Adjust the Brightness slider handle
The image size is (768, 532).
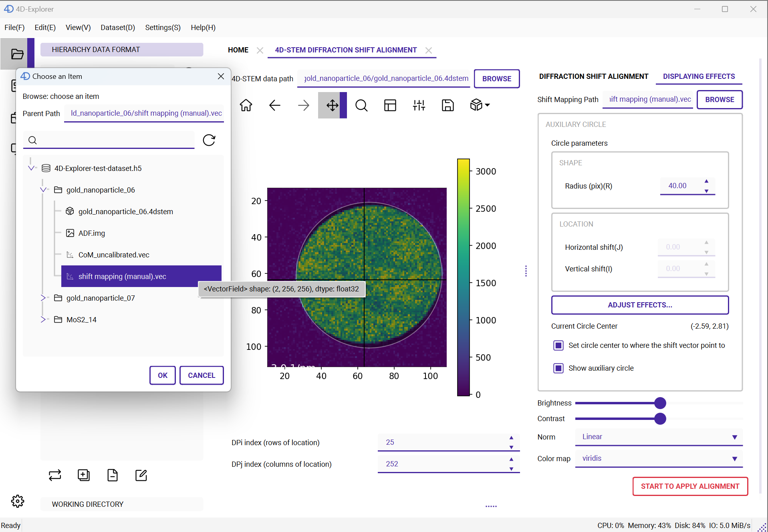660,403
